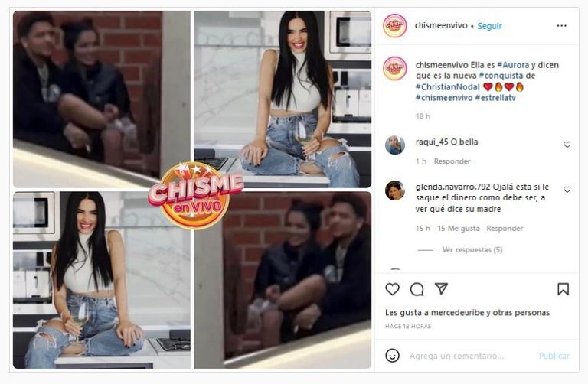Reply to glenda.navarro.792's comment
This screenshot has height=384, width=588.
pyautogui.click(x=505, y=228)
